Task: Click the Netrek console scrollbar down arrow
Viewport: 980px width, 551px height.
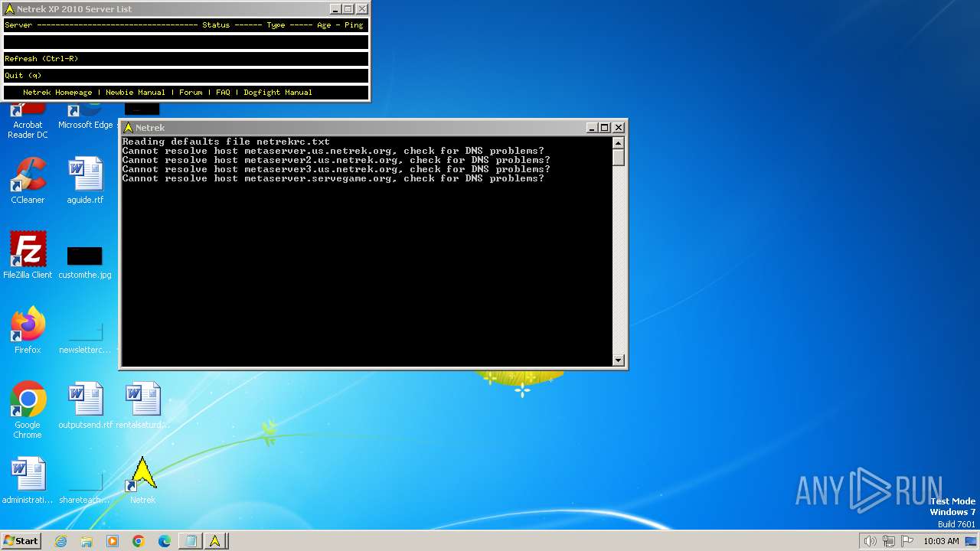Action: [619, 360]
